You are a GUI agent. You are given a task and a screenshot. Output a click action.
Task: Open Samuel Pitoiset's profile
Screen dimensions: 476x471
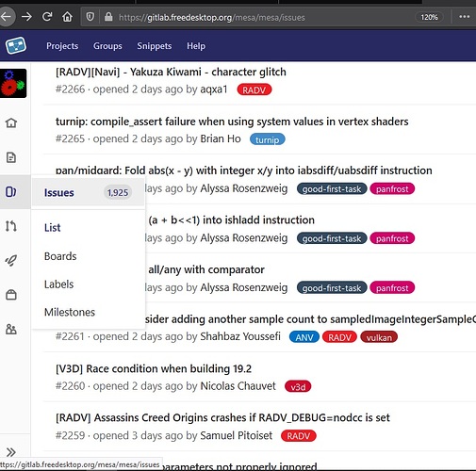237,435
